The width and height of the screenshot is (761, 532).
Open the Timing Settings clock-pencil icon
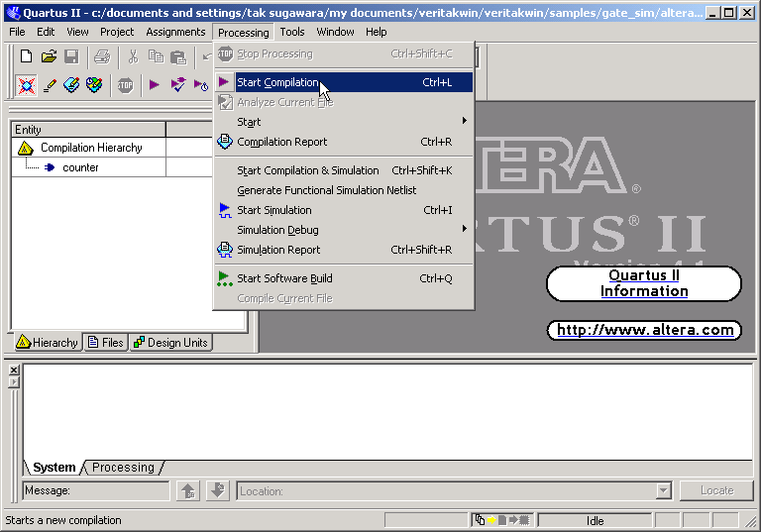[x=94, y=85]
